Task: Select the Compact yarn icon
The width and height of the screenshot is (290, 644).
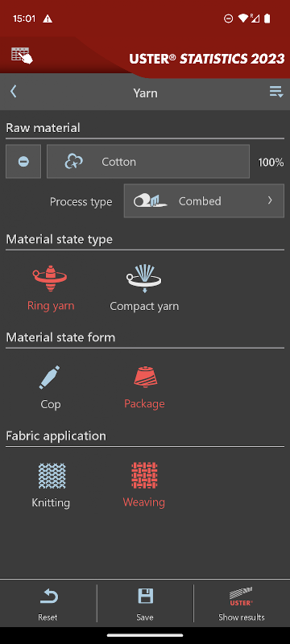Action: (143, 279)
